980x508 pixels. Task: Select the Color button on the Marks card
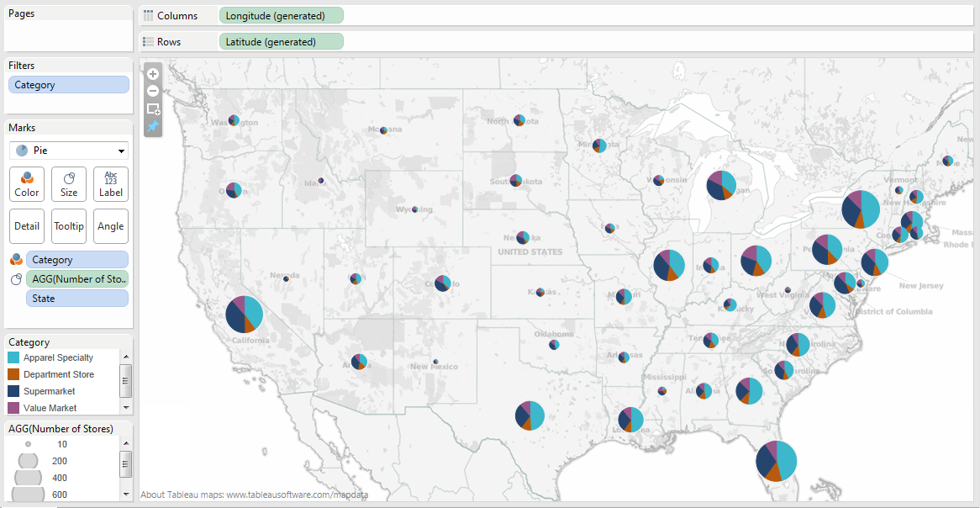click(26, 184)
